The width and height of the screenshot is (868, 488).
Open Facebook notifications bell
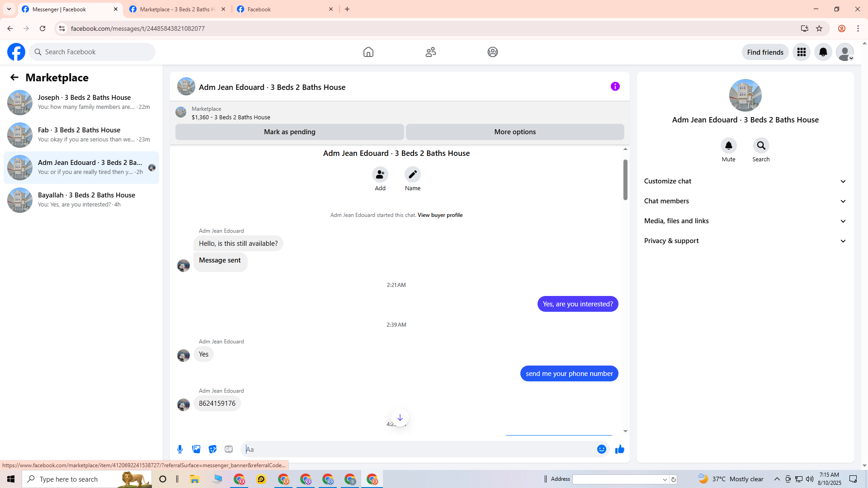point(823,52)
